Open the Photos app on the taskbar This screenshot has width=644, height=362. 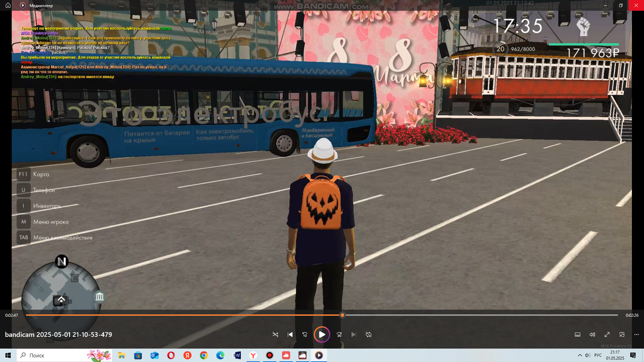[302, 355]
